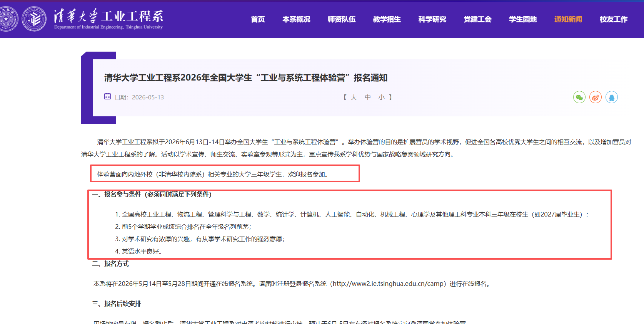Open the 校友工作 menu
This screenshot has width=644, height=324.
pyautogui.click(x=614, y=19)
